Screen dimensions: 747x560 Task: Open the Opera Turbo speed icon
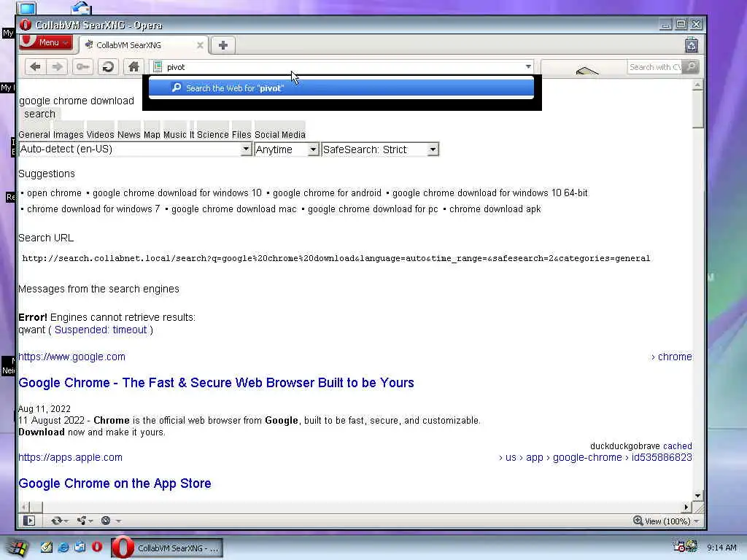click(x=106, y=521)
